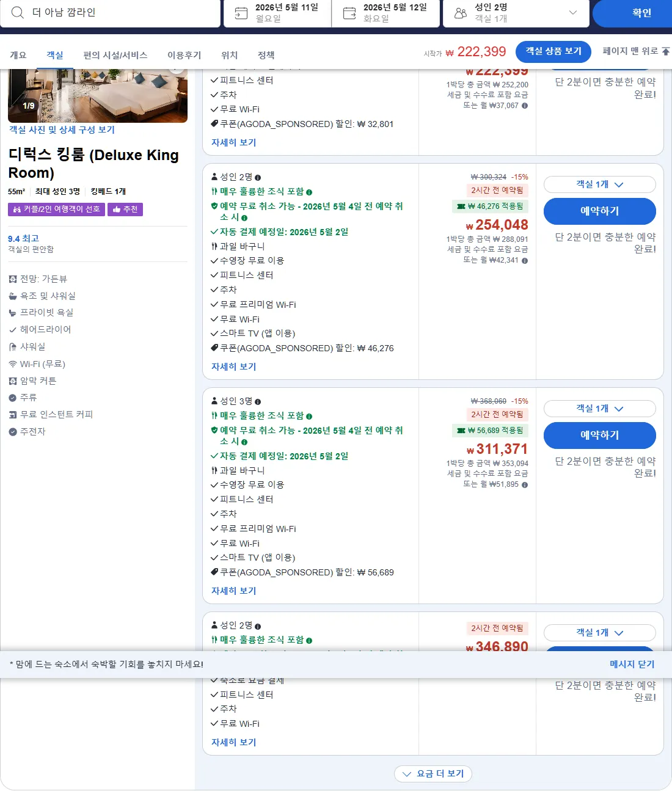Click 자세히 보기 in the ₩254,048 offer
The height and width of the screenshot is (791, 672).
(234, 366)
